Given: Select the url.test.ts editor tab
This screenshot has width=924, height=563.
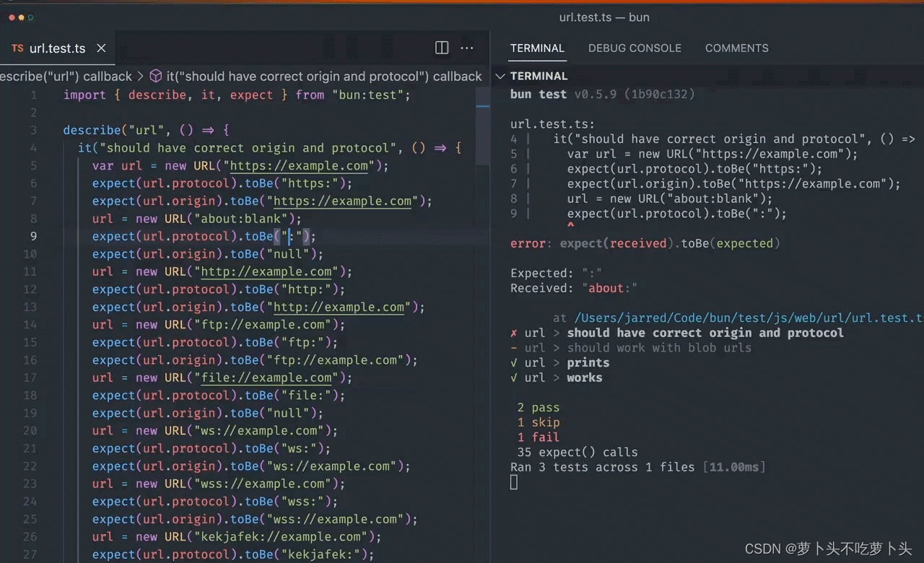Looking at the screenshot, I should pos(57,48).
